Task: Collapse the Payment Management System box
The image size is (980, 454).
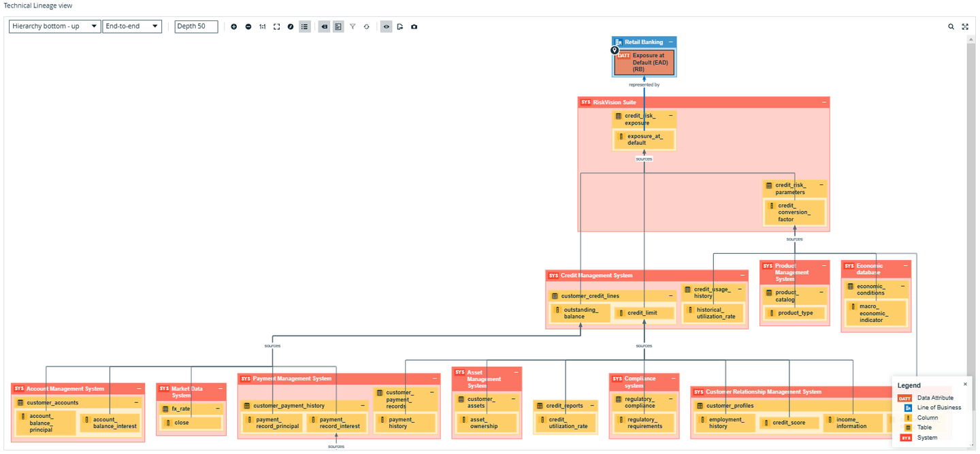Action: click(x=435, y=378)
